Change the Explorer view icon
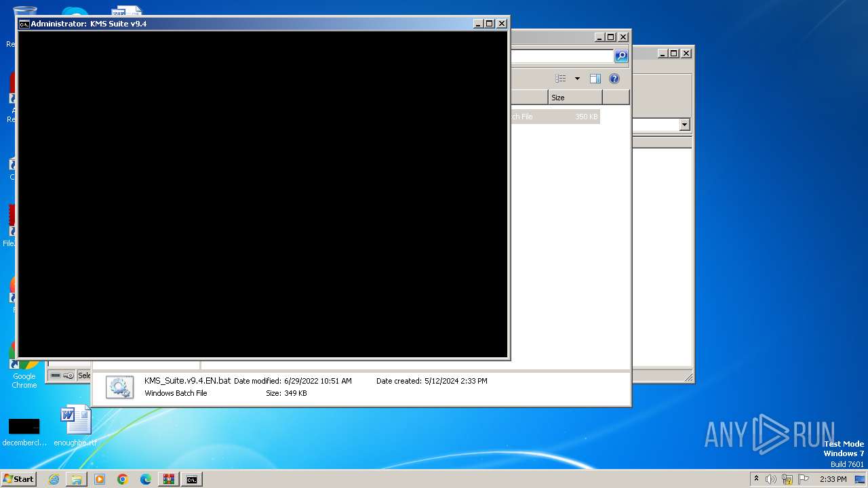The image size is (868, 488). [x=561, y=79]
